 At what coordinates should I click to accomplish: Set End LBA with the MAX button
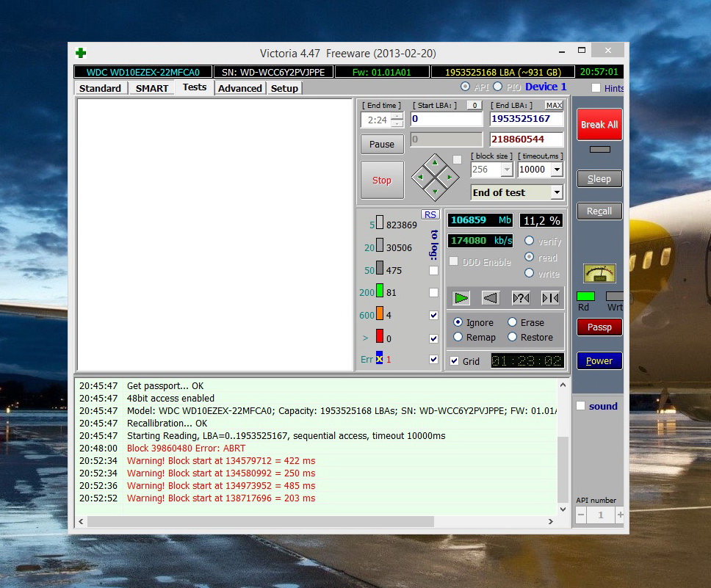tap(554, 106)
